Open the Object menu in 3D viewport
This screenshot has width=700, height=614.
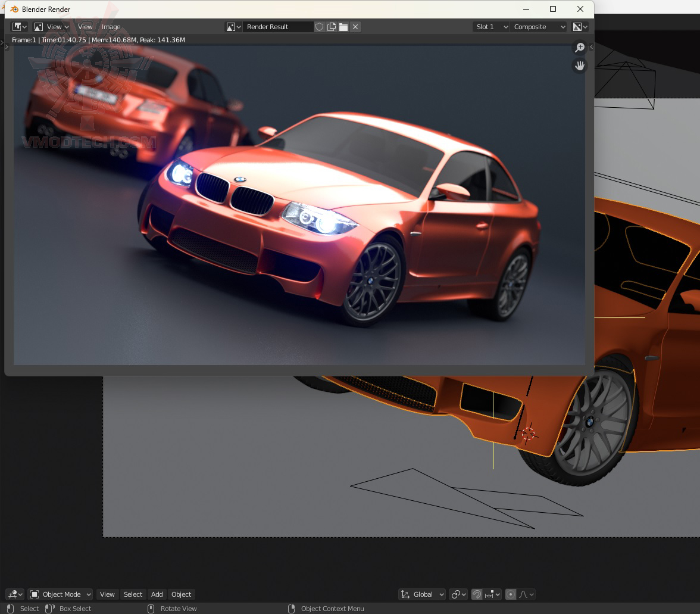click(181, 594)
